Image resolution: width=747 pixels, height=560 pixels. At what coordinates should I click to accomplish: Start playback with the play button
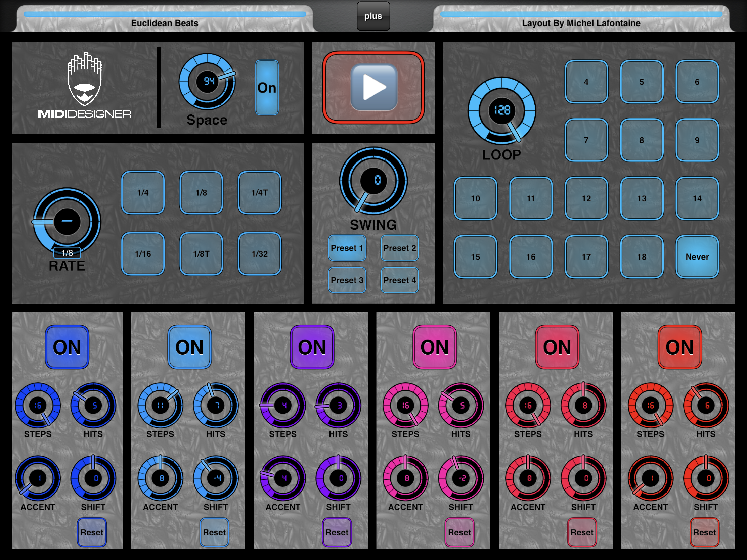tap(373, 87)
